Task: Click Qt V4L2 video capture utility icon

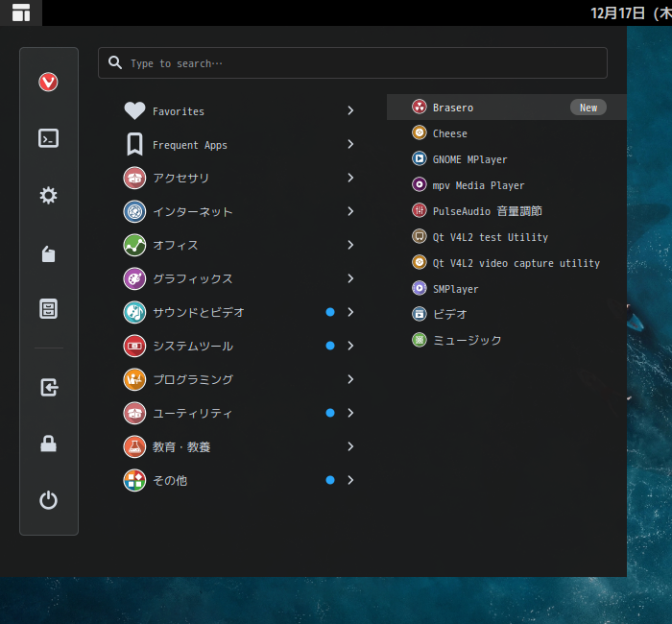Action: pyautogui.click(x=420, y=262)
